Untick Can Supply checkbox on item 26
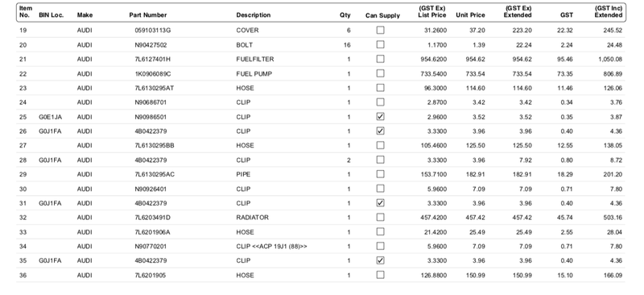The height and width of the screenshot is (295, 644). pyautogui.click(x=380, y=131)
